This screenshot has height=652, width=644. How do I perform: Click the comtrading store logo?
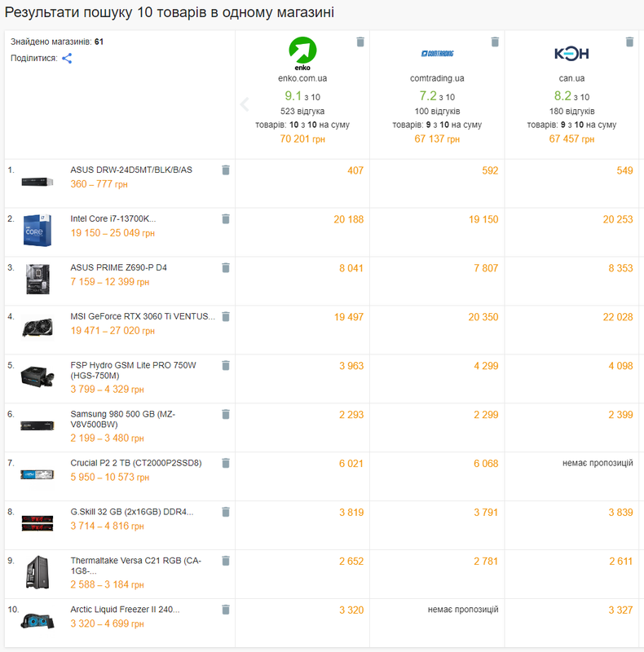[437, 54]
